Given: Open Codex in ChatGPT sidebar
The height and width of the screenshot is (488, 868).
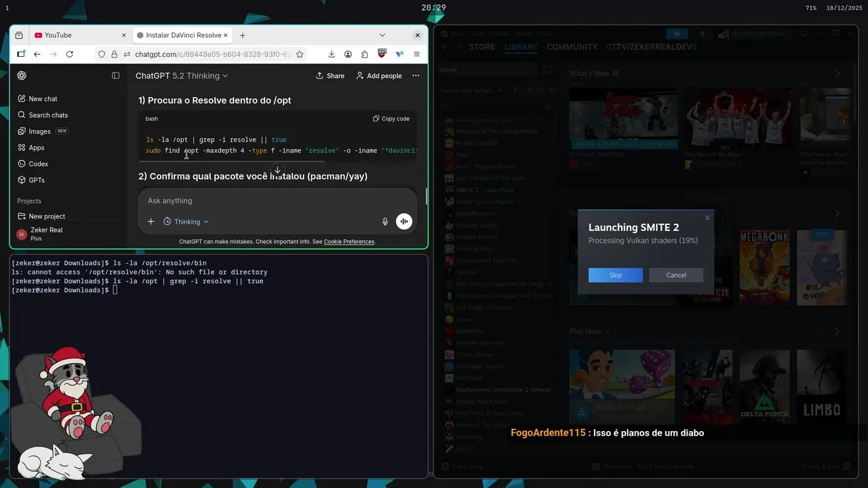Looking at the screenshot, I should pyautogui.click(x=33, y=164).
